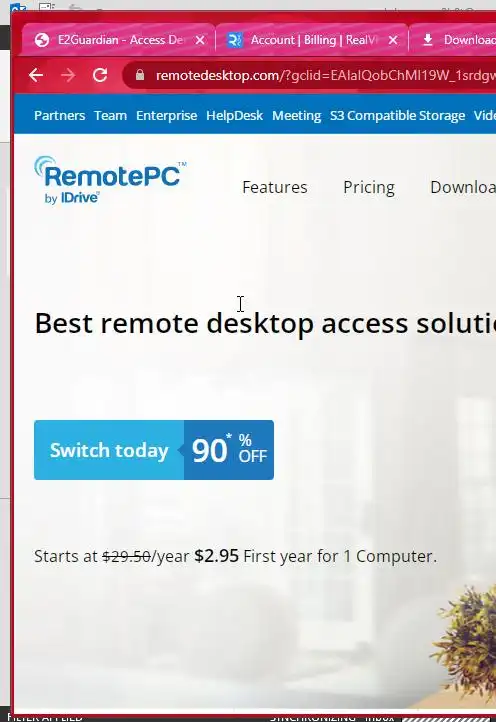Click the E2Guardian tab globe favicon

[42, 40]
